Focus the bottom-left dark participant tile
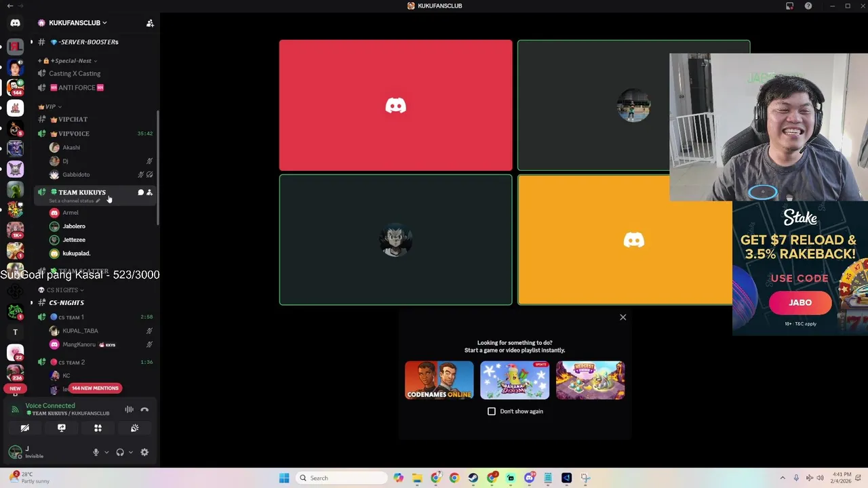The height and width of the screenshot is (488, 868). click(x=396, y=240)
